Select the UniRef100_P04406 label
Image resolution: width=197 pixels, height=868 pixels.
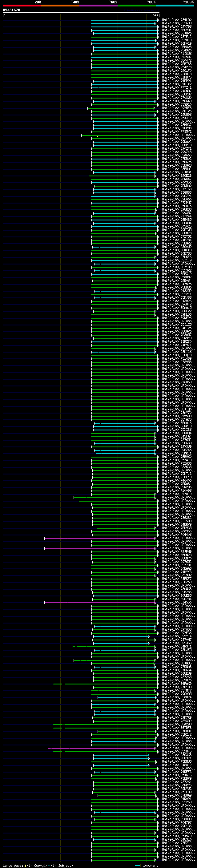pyautogui.click(x=176, y=535)
